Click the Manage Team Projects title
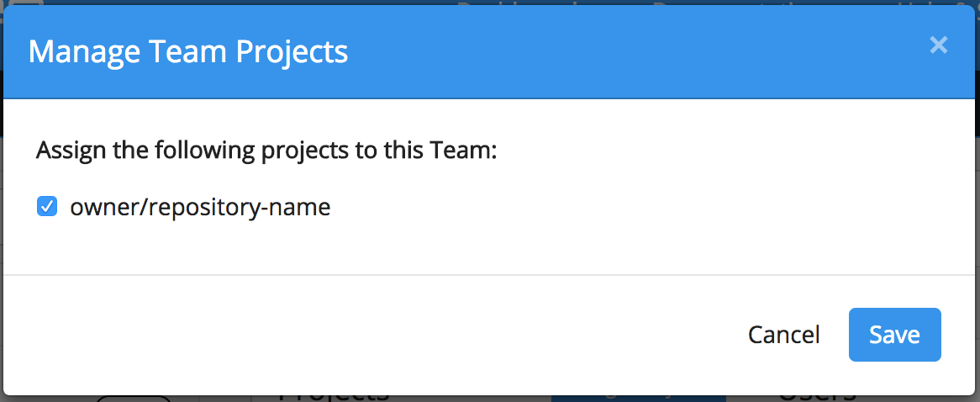 (x=188, y=52)
